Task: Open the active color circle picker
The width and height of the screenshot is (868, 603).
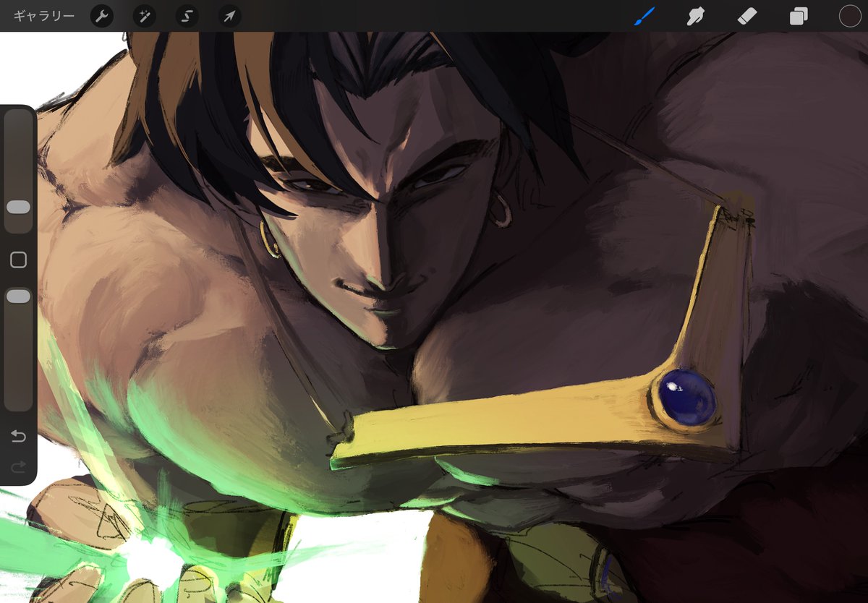Action: [850, 16]
